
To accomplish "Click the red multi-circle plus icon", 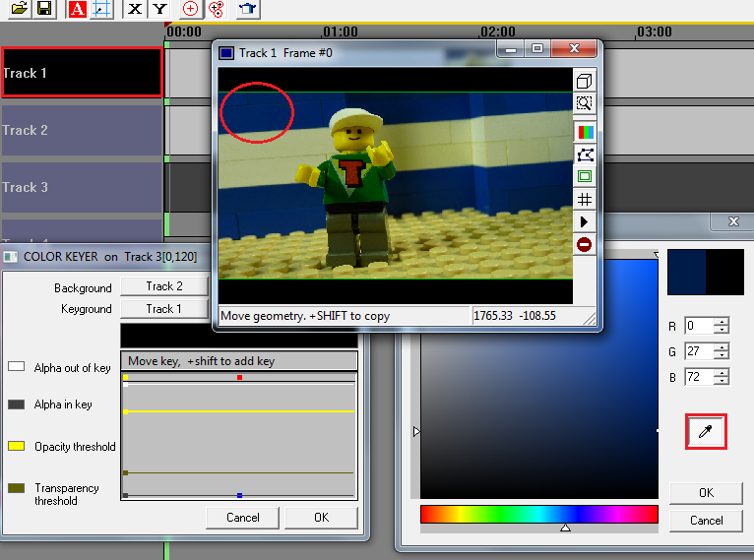I will point(217,9).
